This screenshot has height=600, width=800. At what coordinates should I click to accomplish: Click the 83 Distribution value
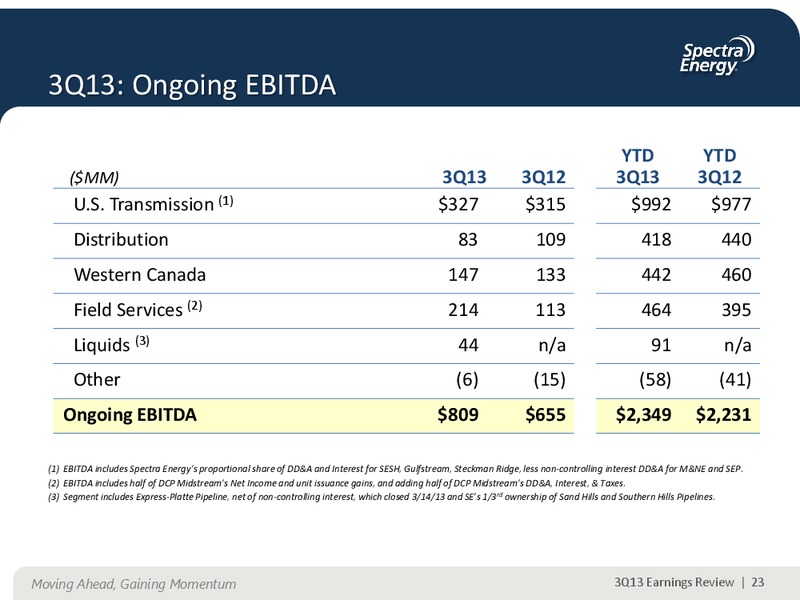click(468, 239)
